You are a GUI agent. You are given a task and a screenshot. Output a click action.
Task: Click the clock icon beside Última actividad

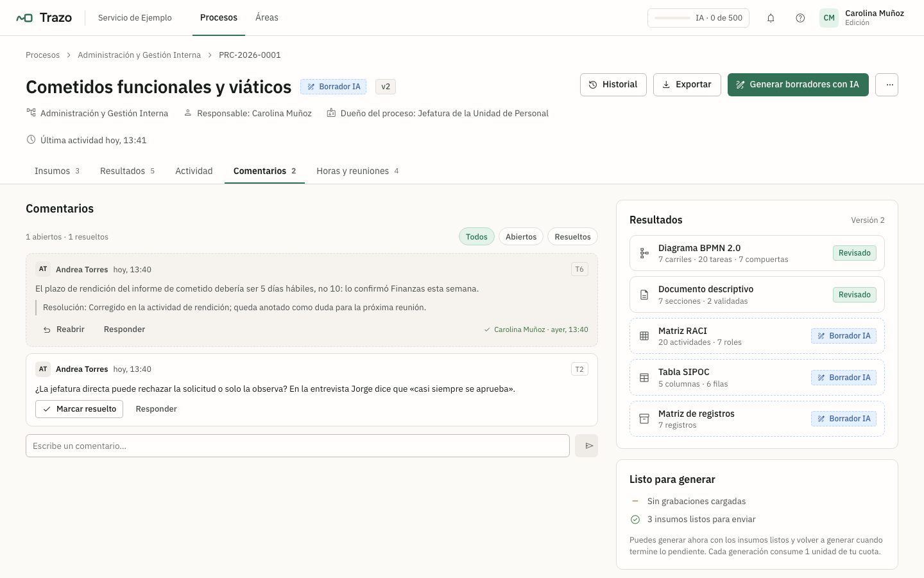point(31,139)
